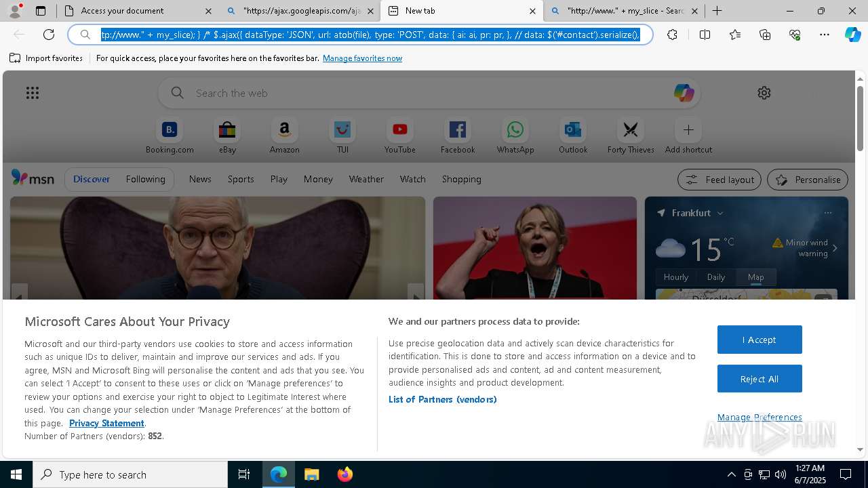Open the YouTube shortcut

tap(400, 136)
